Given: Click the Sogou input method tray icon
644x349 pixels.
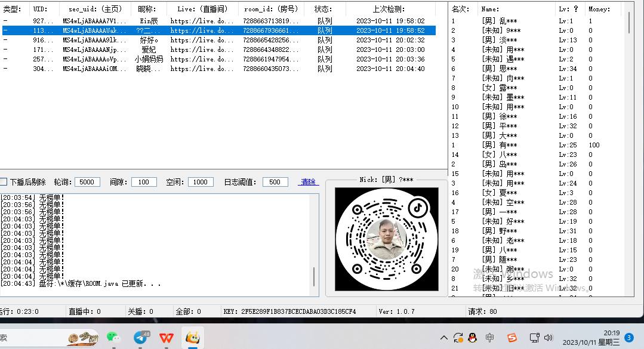Looking at the screenshot, I should point(511,338).
